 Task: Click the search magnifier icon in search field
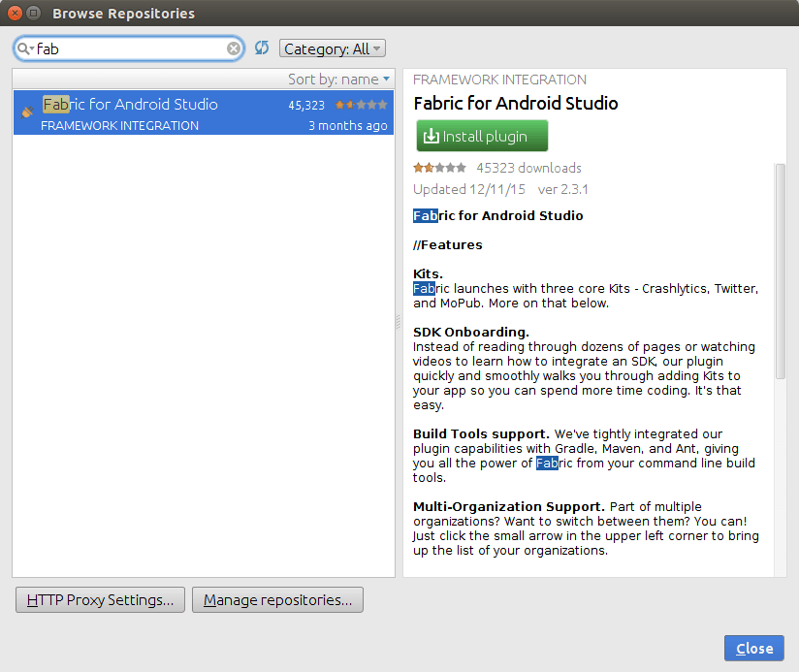[x=24, y=48]
